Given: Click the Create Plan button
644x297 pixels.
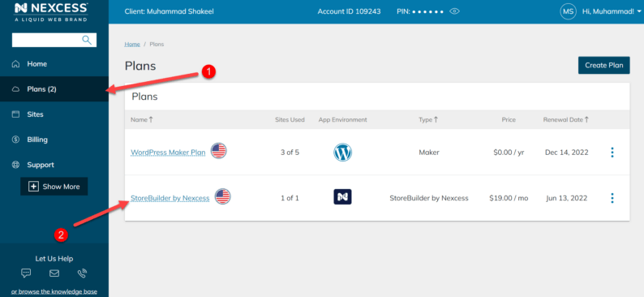Looking at the screenshot, I should [x=603, y=65].
